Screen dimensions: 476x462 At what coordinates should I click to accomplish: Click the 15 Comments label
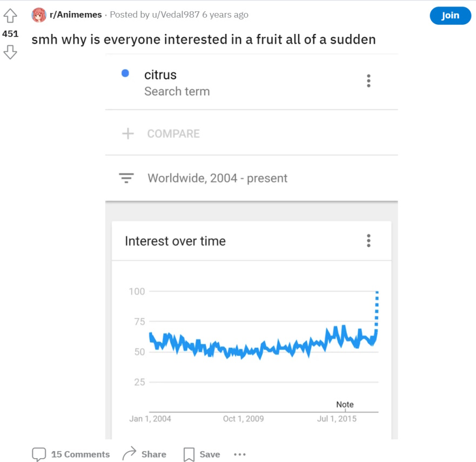pos(81,454)
